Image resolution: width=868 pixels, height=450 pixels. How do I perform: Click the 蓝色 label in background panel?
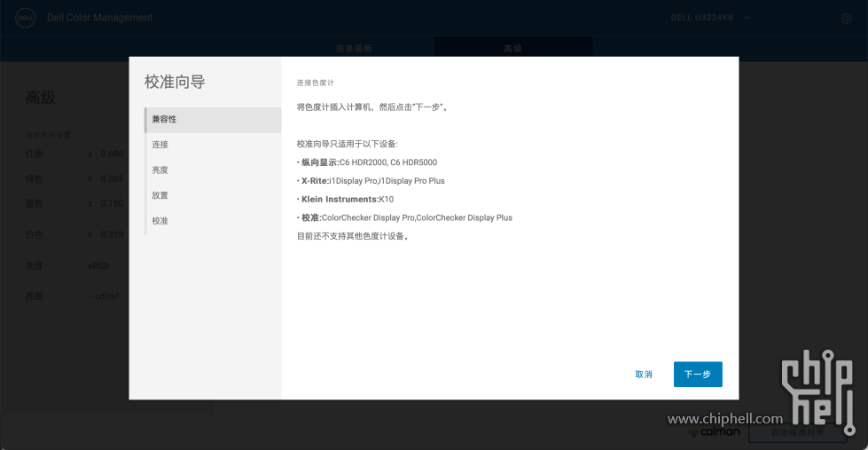click(35, 204)
